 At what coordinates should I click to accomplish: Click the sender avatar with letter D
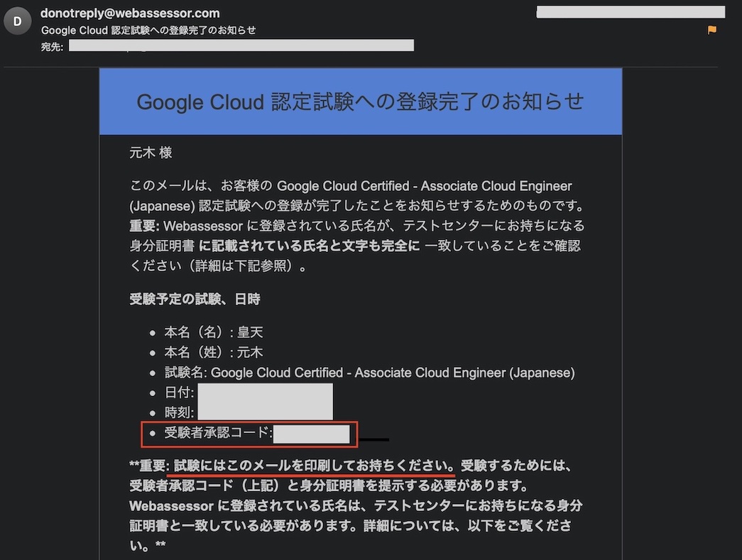tap(17, 21)
